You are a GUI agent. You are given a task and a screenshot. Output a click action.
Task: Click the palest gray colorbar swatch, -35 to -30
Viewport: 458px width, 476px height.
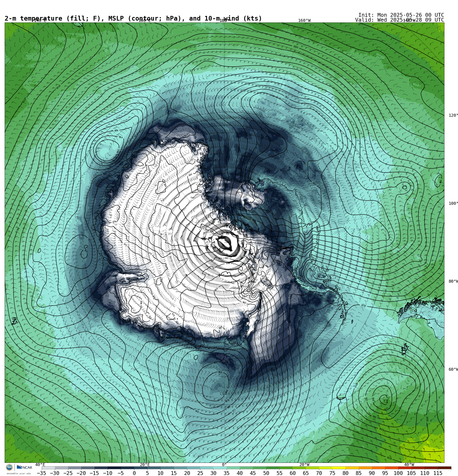(48, 468)
